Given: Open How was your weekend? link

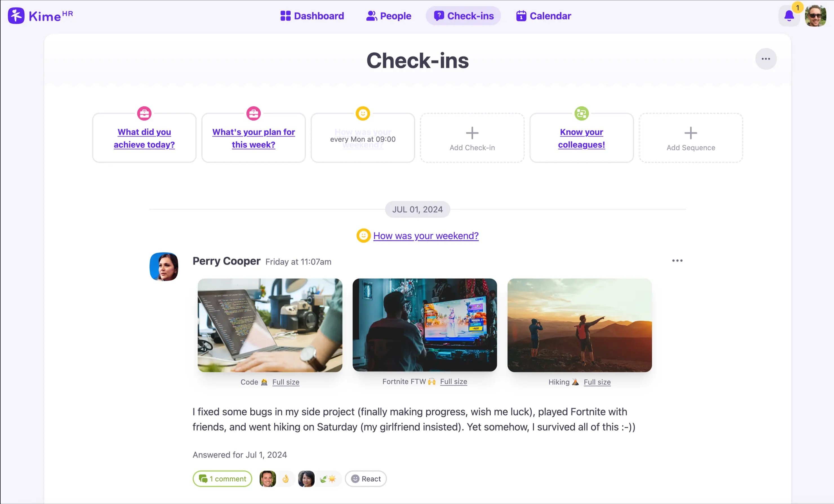Looking at the screenshot, I should 426,236.
